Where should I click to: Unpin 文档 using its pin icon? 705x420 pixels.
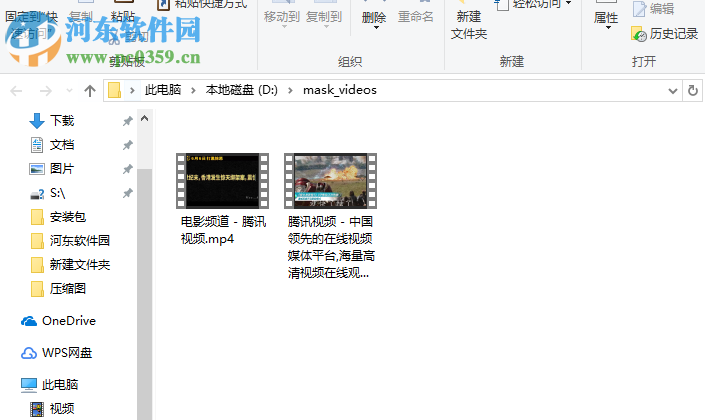click(128, 145)
